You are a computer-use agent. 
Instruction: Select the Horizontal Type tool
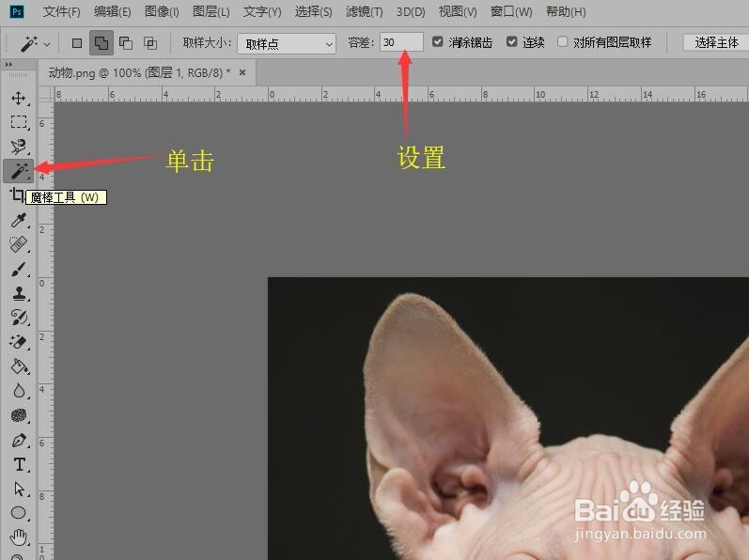click(19, 464)
